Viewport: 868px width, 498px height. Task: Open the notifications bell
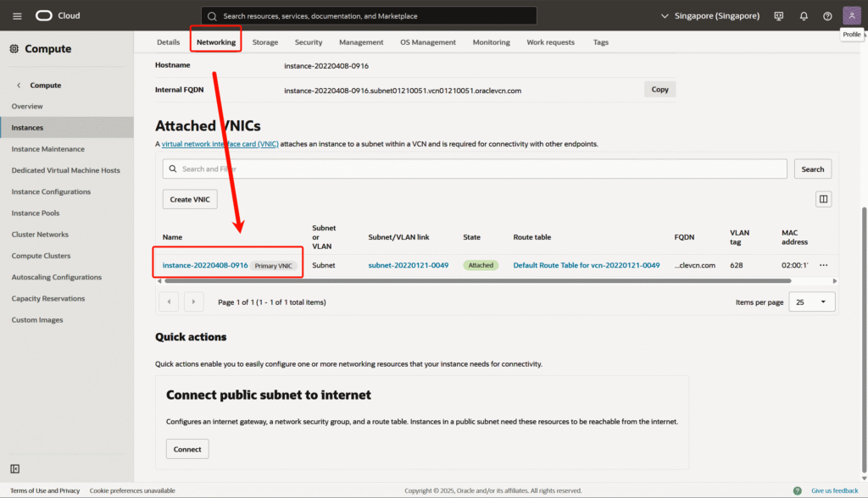[x=804, y=16]
